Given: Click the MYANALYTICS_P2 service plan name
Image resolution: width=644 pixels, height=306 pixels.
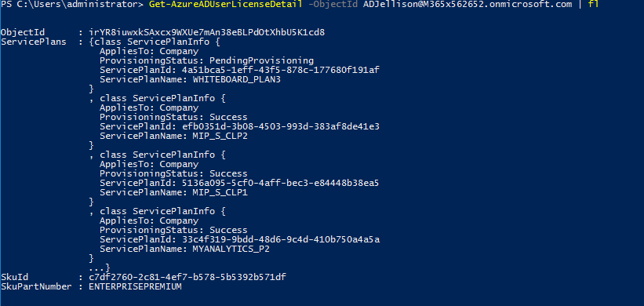Looking at the screenshot, I should (231, 249).
